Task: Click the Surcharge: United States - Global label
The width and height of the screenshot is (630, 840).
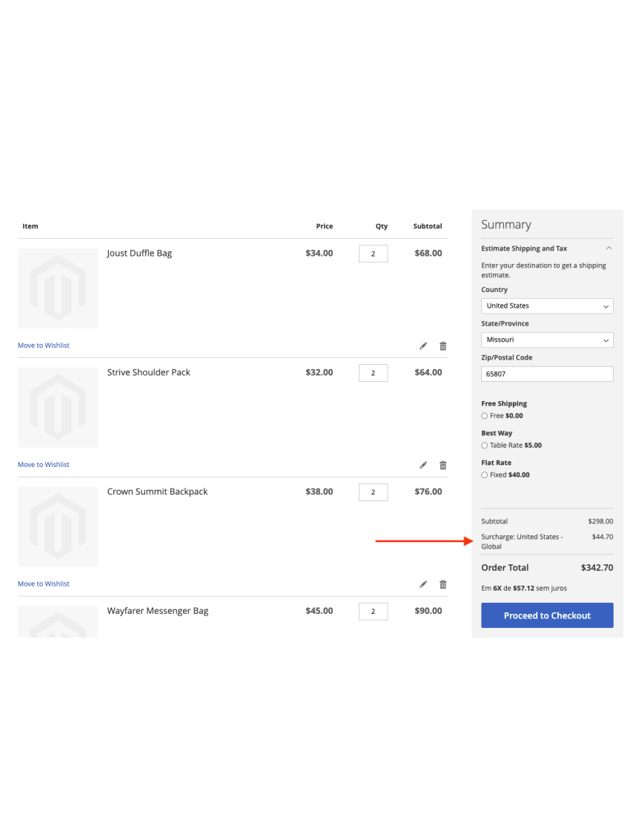Action: click(x=522, y=542)
